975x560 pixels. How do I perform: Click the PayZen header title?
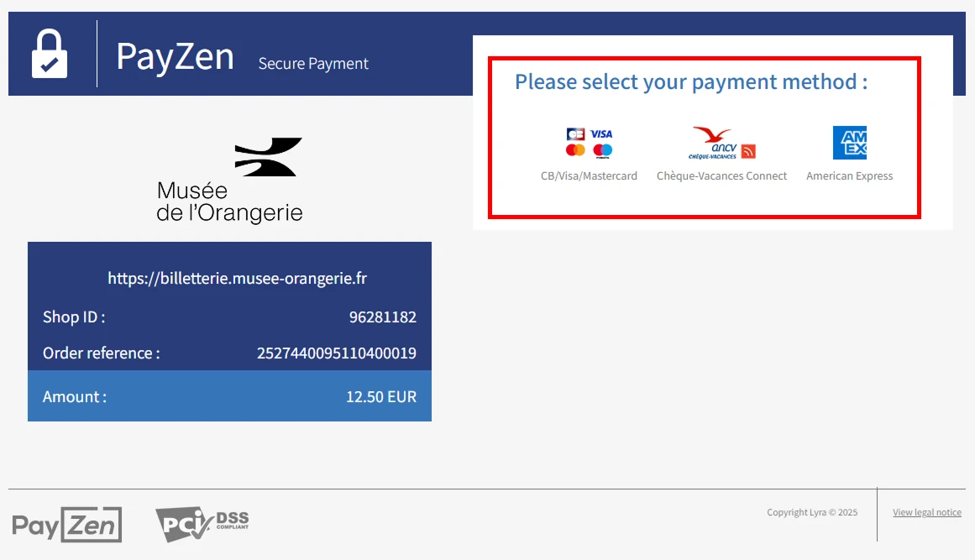pos(175,56)
